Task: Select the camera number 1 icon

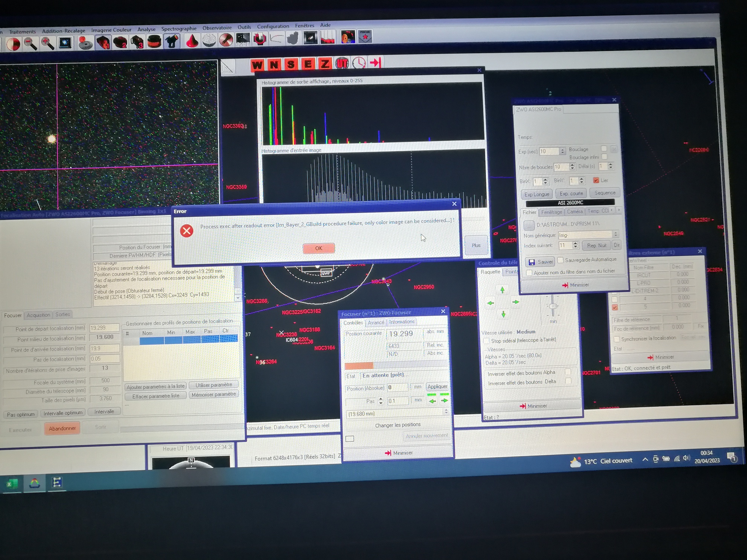Action: [103, 43]
